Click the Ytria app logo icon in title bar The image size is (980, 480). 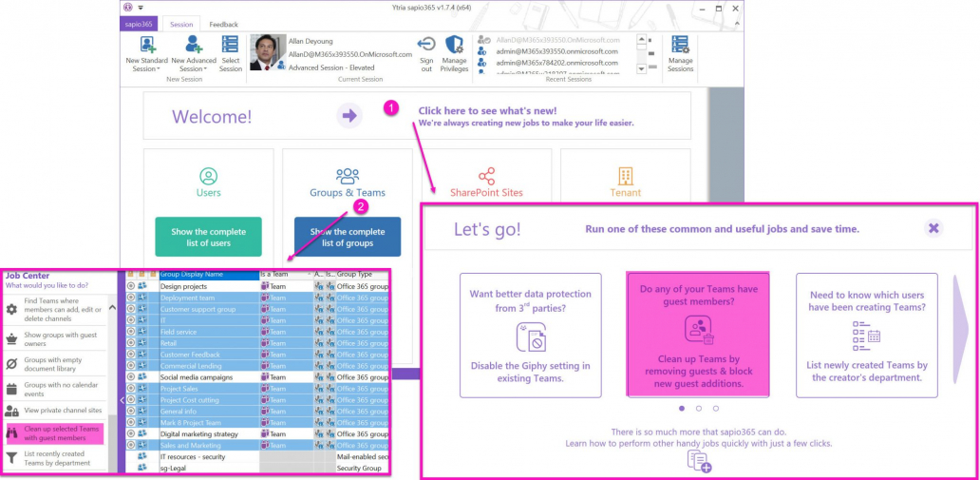click(x=127, y=8)
